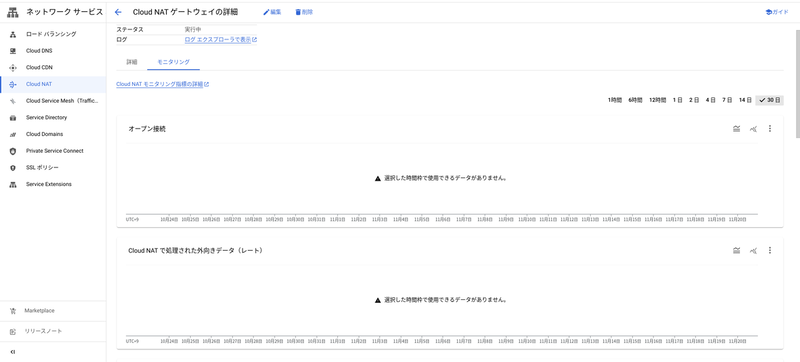Click the Cloud NAT で処理された外向きデータ title
800x362 pixels.
(x=195, y=250)
